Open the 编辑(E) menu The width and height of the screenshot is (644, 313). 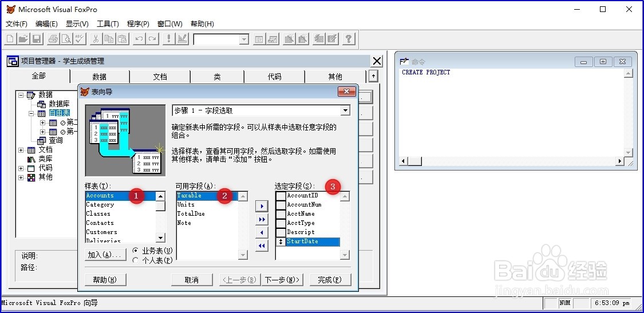pyautogui.click(x=46, y=24)
